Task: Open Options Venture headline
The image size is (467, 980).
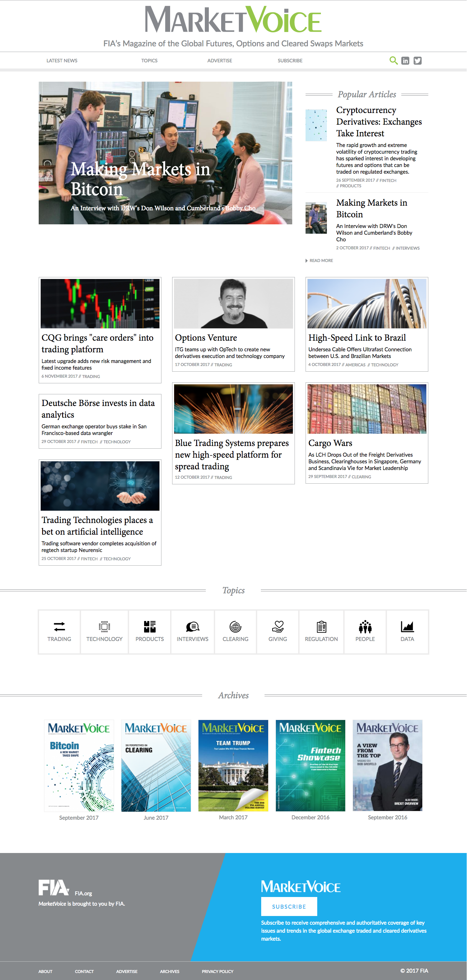Action: tap(206, 338)
